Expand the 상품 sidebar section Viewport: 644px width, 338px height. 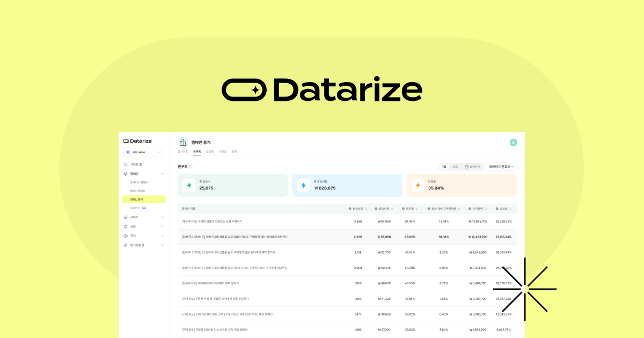point(163,226)
